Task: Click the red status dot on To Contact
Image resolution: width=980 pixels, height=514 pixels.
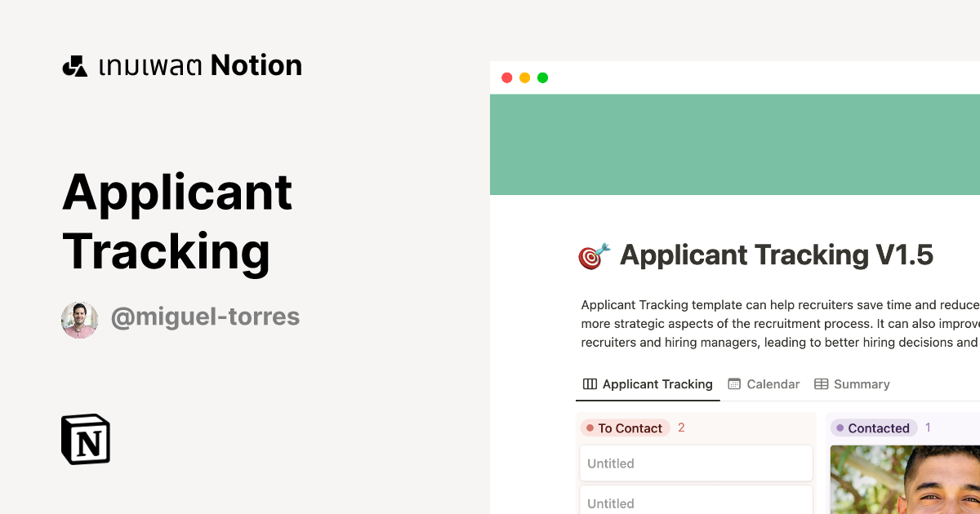Action: (590, 428)
